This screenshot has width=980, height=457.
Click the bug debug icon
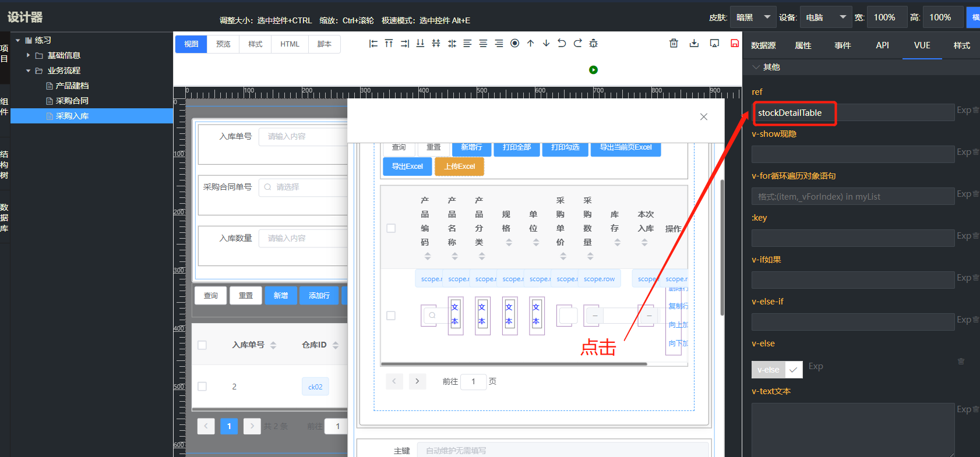click(593, 44)
